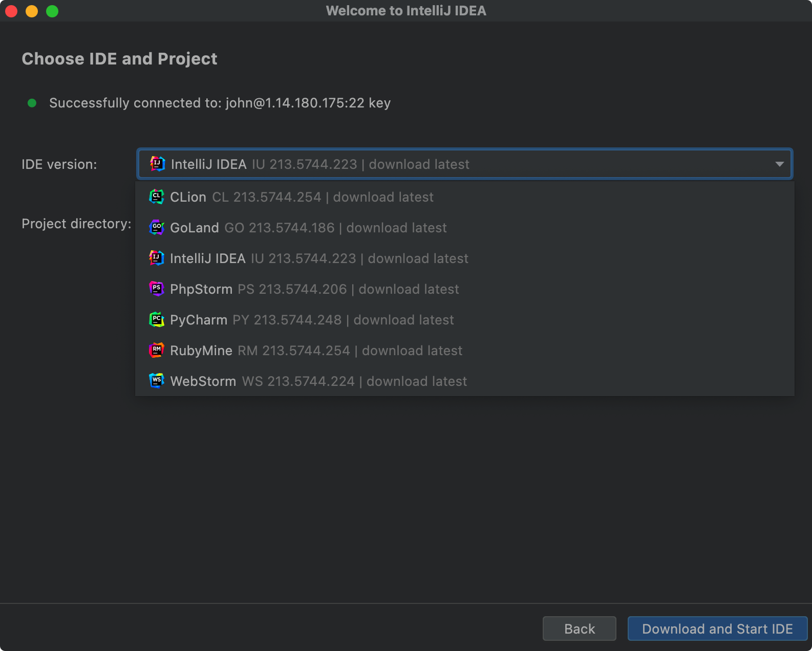Maximize window with green title bar button
The width and height of the screenshot is (812, 651).
pos(52,11)
